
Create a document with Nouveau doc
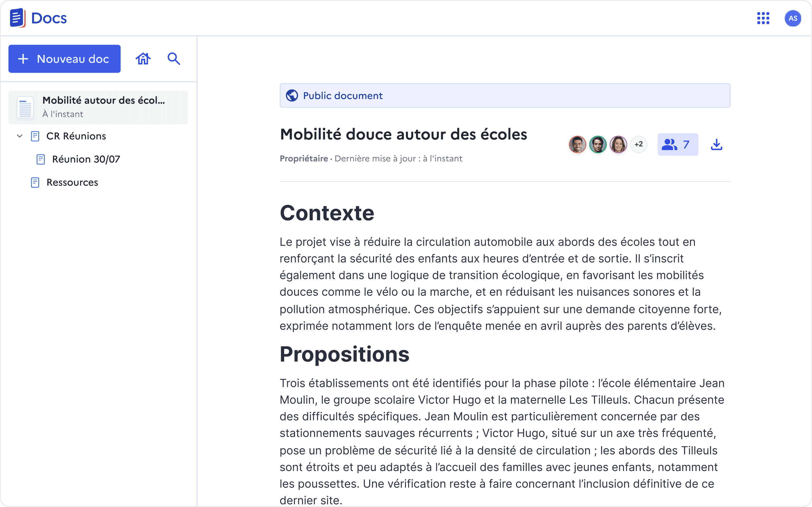(x=64, y=59)
